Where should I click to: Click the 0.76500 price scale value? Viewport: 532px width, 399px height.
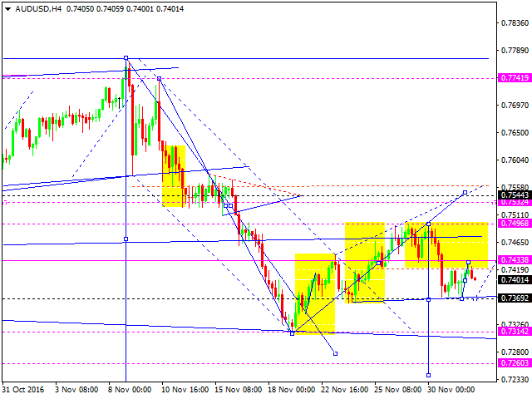pos(515,133)
